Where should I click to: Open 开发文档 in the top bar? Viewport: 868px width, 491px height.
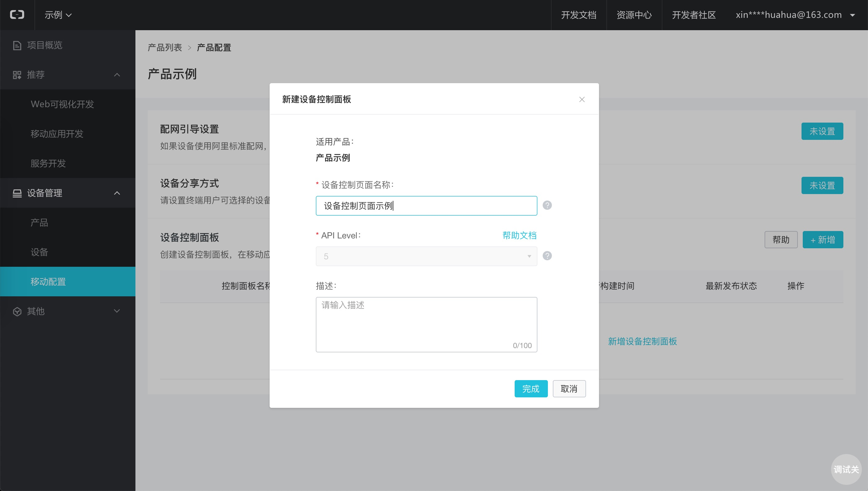tap(579, 15)
